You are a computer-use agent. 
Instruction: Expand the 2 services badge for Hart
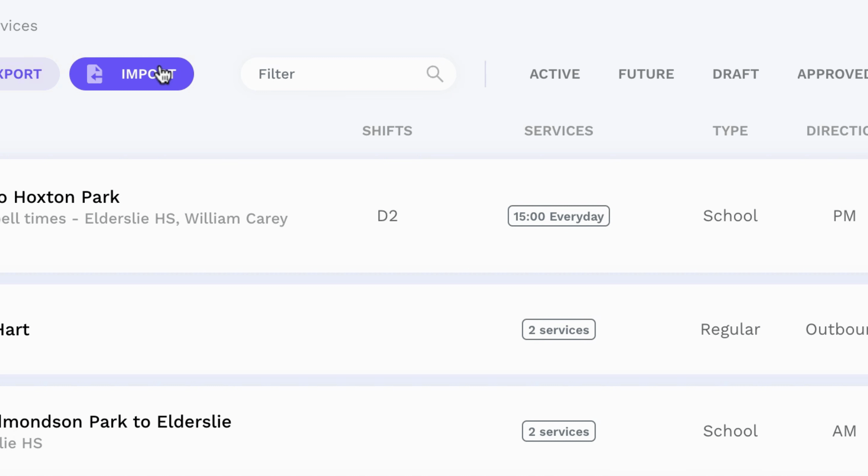[559, 329]
